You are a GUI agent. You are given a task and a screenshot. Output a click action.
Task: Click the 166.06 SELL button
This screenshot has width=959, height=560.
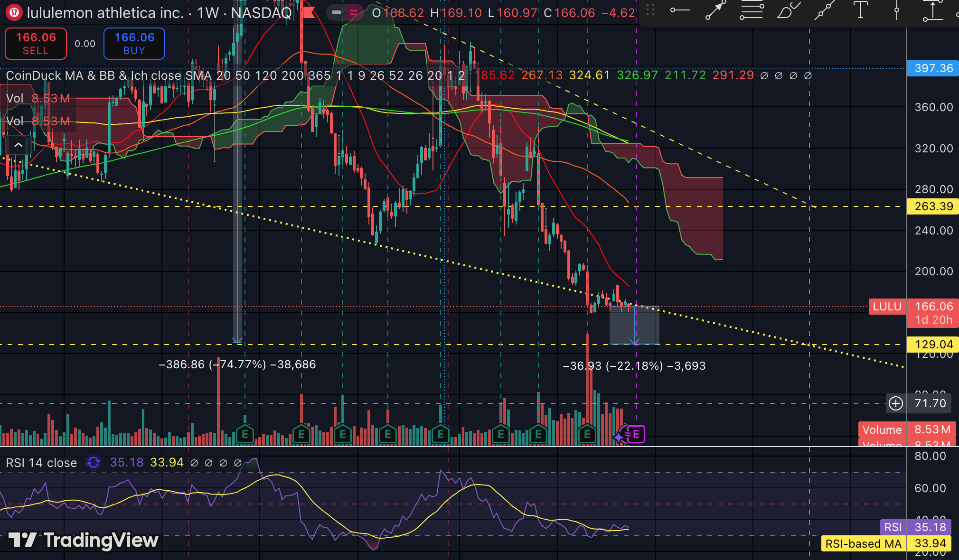click(36, 44)
